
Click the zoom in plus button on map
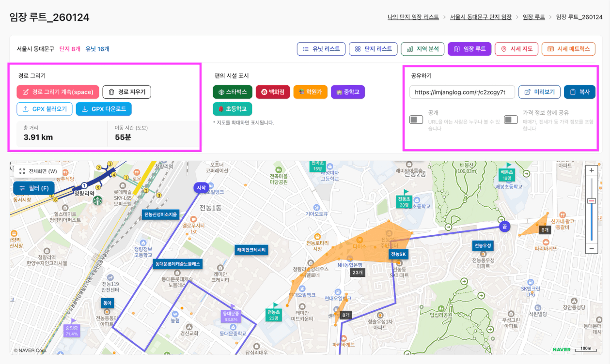pos(591,170)
